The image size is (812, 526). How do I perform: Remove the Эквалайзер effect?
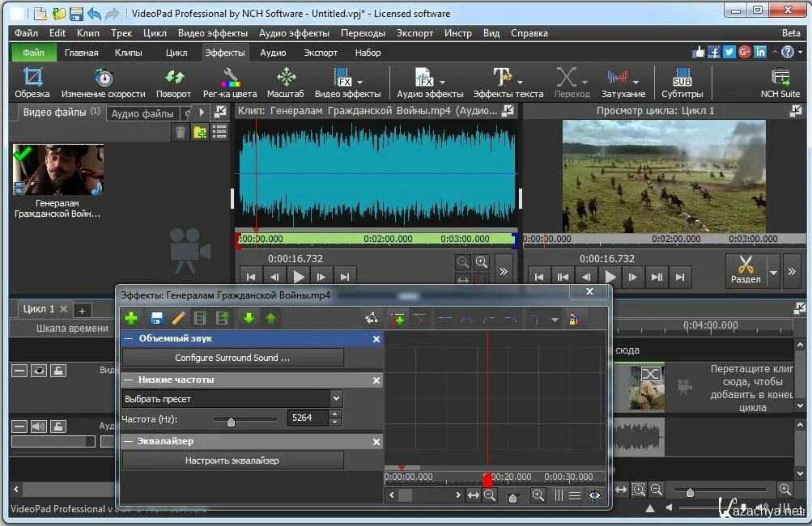coord(376,442)
